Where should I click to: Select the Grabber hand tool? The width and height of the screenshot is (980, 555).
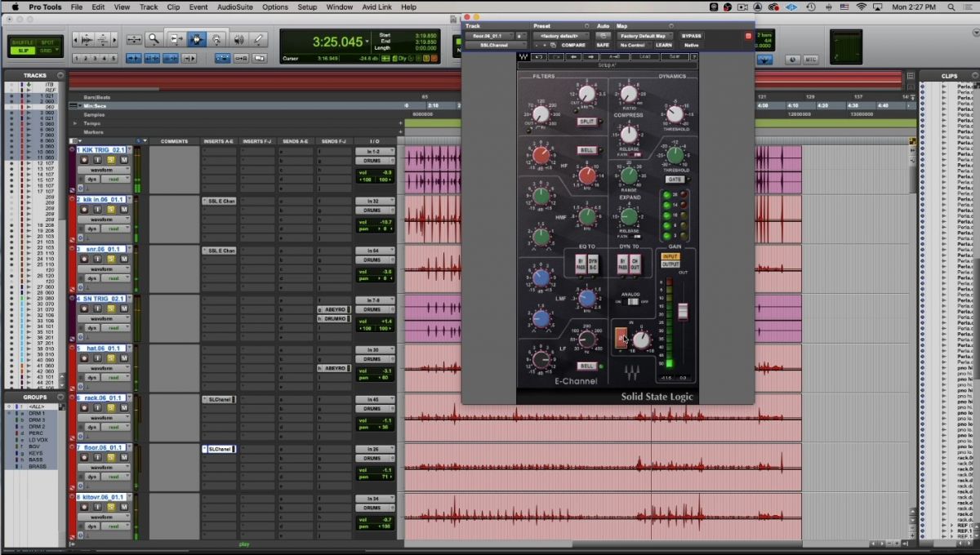[x=216, y=39]
